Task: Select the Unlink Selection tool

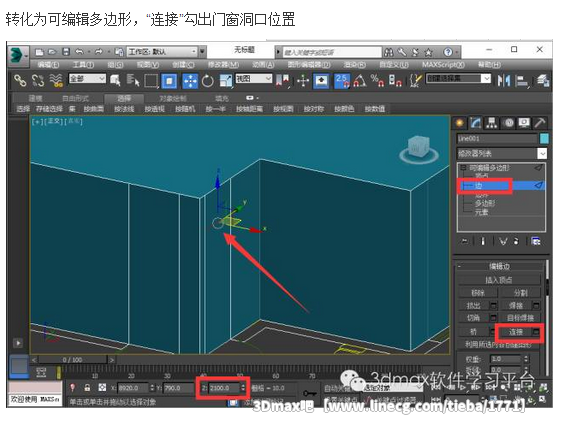Action: [38, 80]
